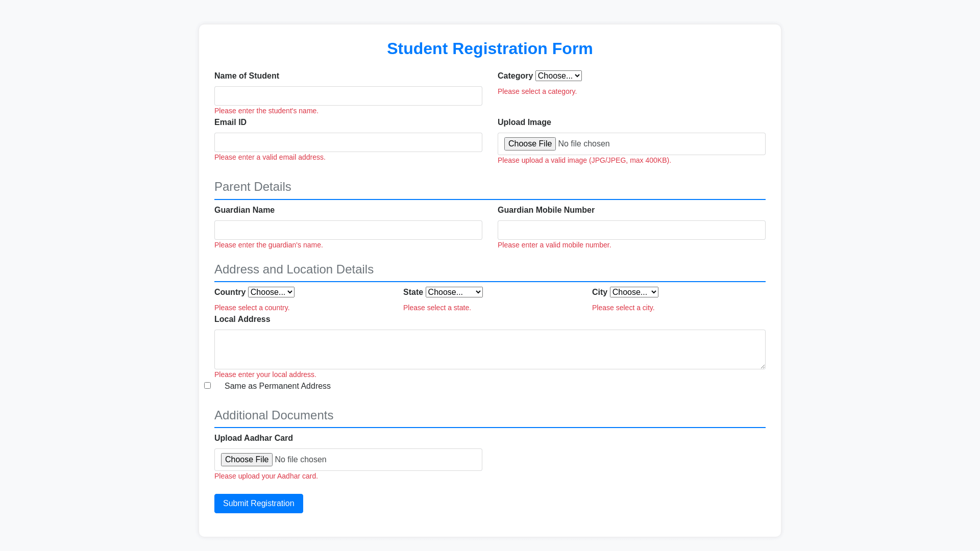Click the Name of Student label
The image size is (980, 551).
247,76
